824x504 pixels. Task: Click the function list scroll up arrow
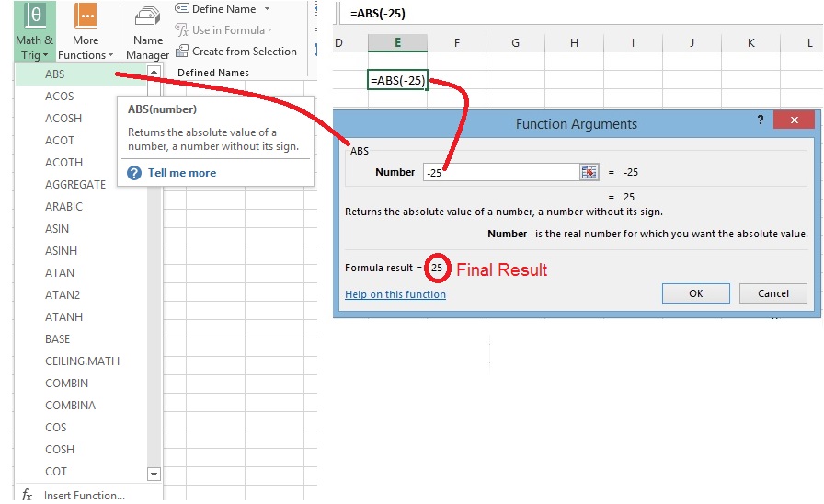pyautogui.click(x=154, y=72)
